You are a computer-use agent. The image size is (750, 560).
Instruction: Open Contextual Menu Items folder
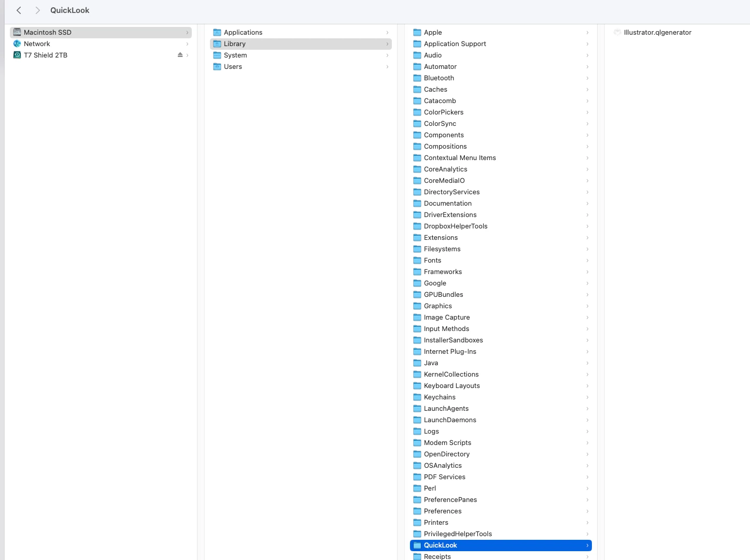tap(501, 157)
